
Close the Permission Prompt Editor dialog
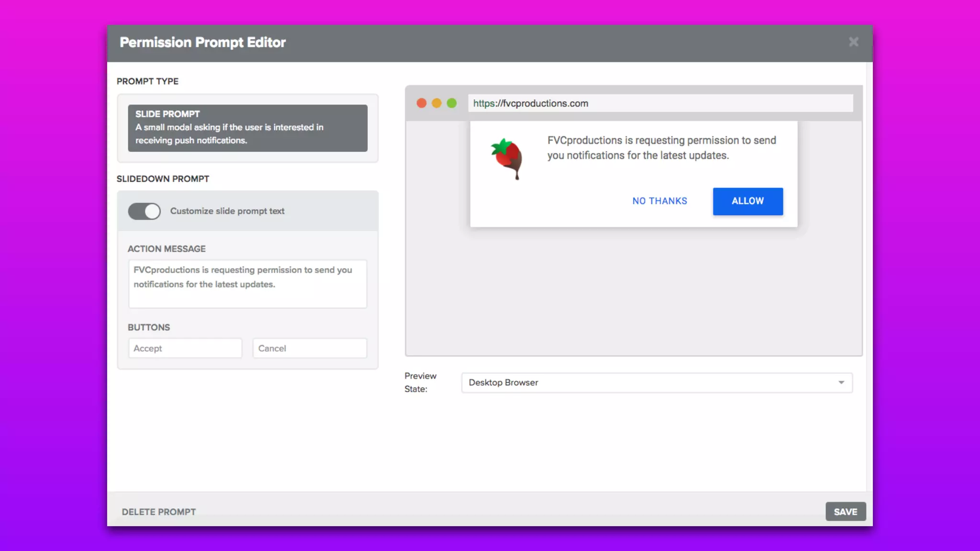click(853, 42)
